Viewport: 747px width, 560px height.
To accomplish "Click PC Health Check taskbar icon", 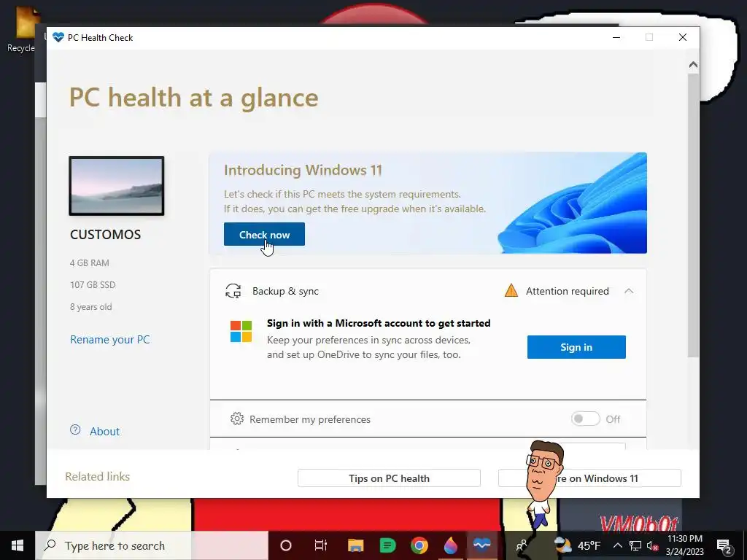I will [481, 545].
